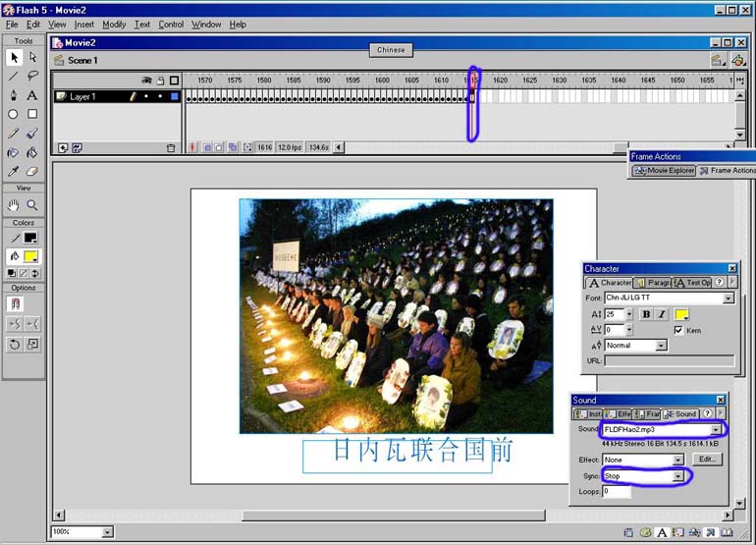Toggle Bold in Character panel
The image size is (756, 545).
[x=645, y=314]
